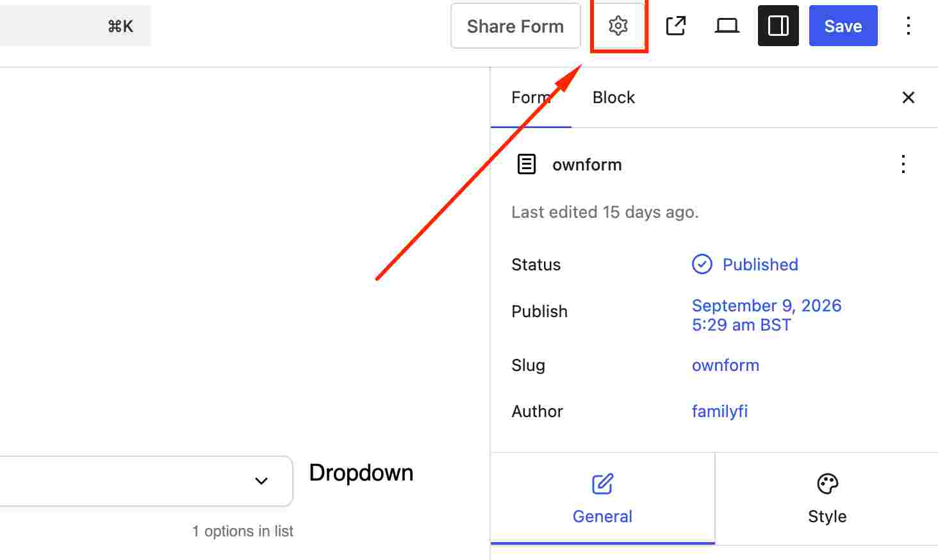Screen dimensions: 938x560
Task: Click the Slug label
Action: click(529, 365)
